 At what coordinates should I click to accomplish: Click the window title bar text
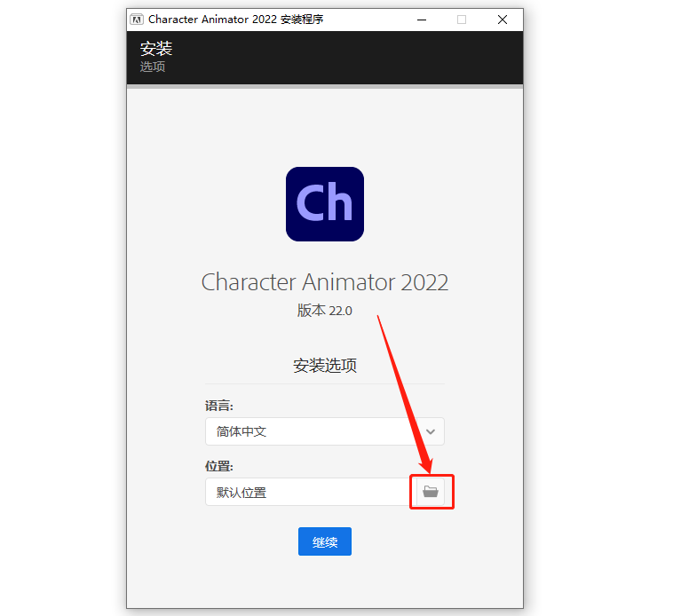[235, 20]
